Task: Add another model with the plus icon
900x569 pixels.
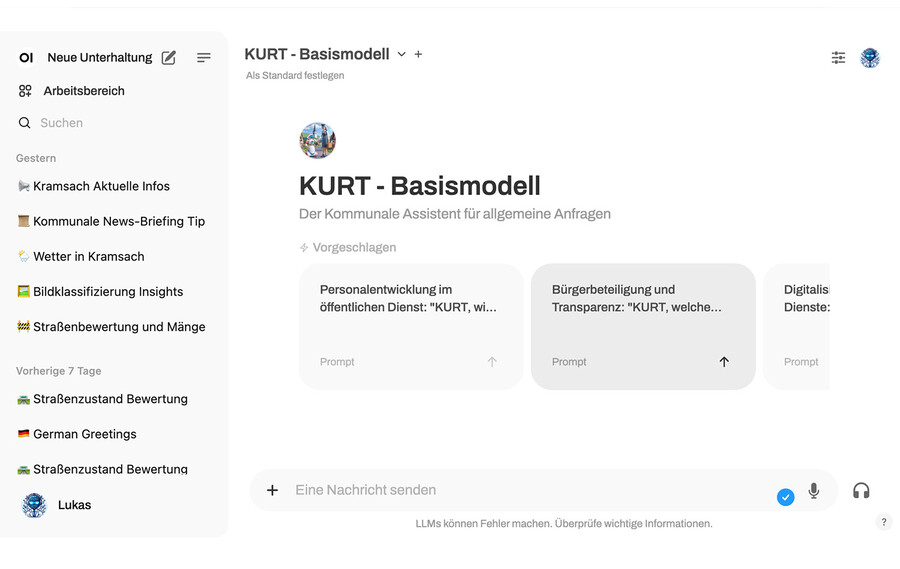Action: (x=418, y=54)
